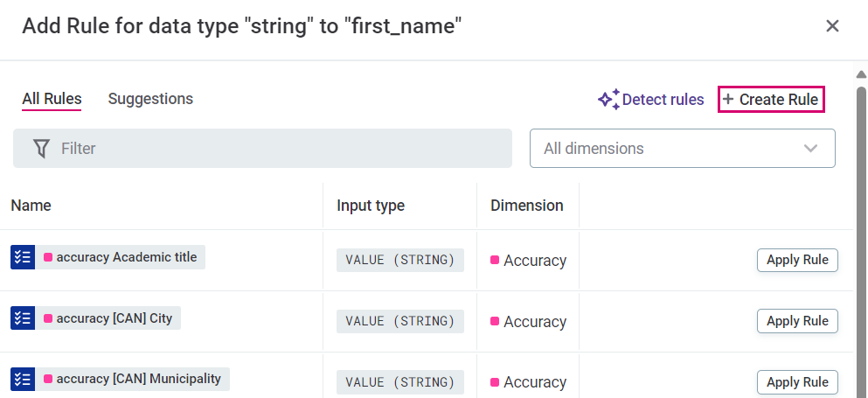868x398 pixels.
Task: Click the plus icon in Create Rule
Action: 728,100
